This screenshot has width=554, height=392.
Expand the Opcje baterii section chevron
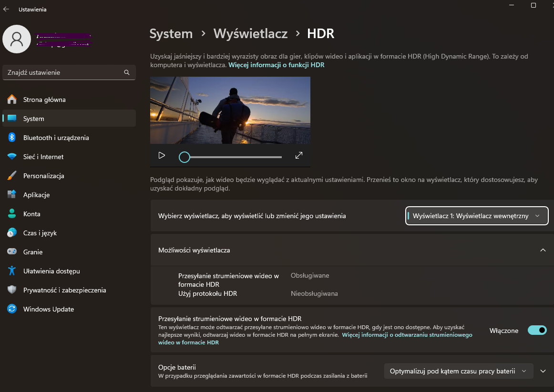pos(543,371)
